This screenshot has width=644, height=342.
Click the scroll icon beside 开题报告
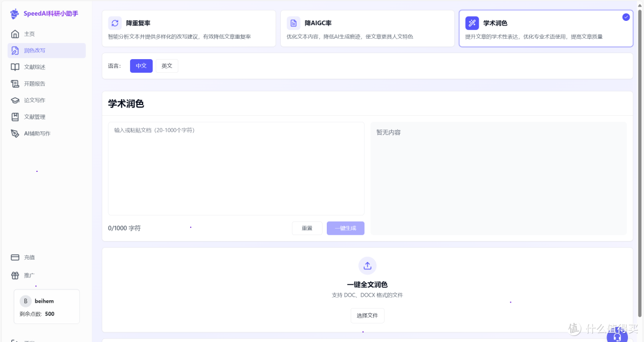click(15, 84)
